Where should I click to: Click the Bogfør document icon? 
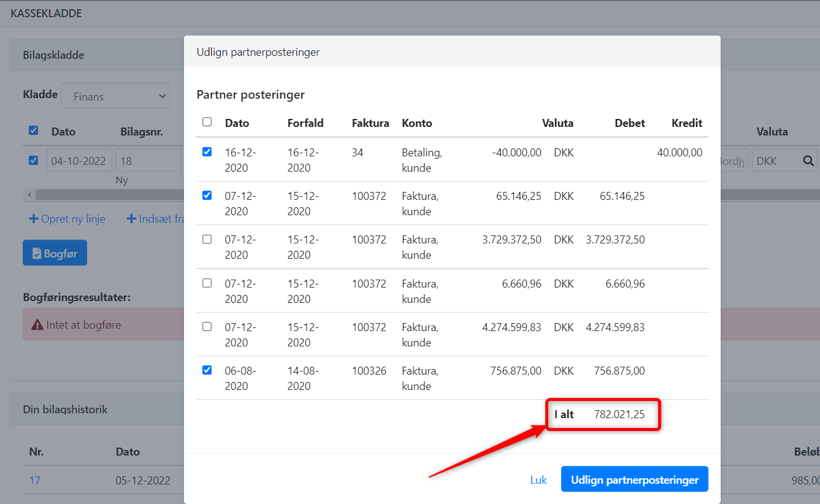pos(37,253)
